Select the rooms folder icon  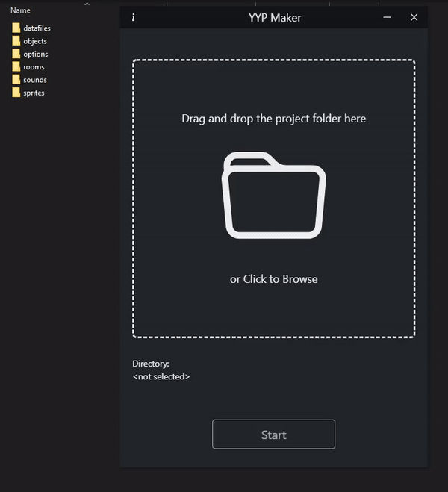pos(16,67)
